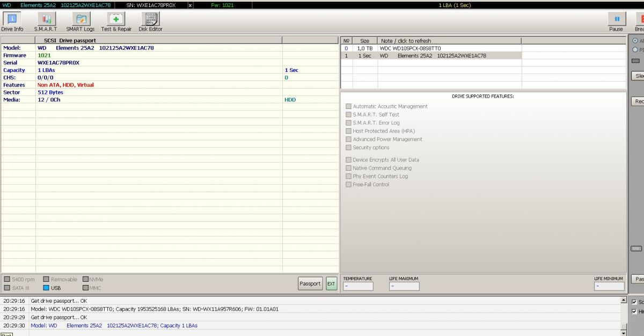Click the LIFE MINIMUM value field
644x336 pixels.
609,286
